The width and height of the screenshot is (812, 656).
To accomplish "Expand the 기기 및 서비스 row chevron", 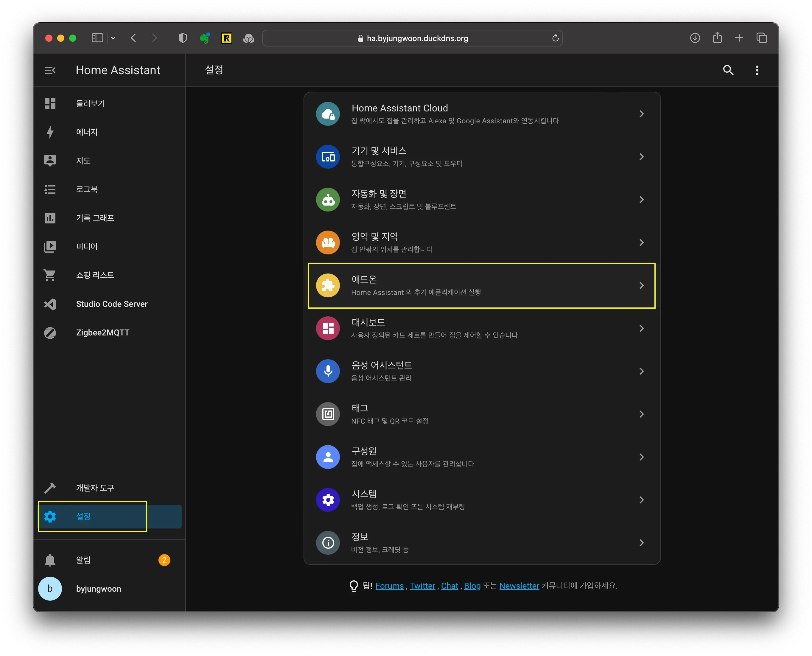I will [641, 157].
